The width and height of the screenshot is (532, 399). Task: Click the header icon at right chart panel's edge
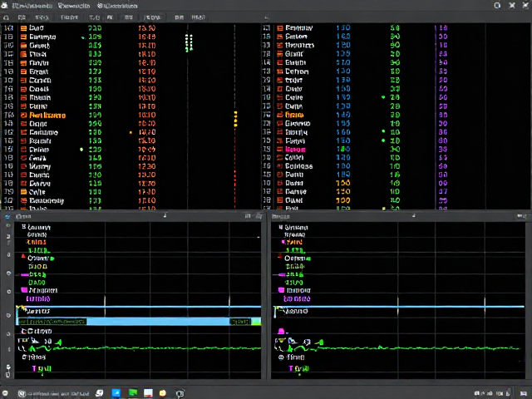(522, 216)
